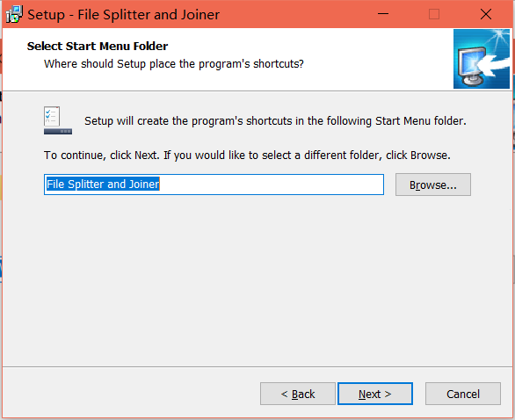Go back with the Back button
515x420 pixels.
[x=298, y=394]
